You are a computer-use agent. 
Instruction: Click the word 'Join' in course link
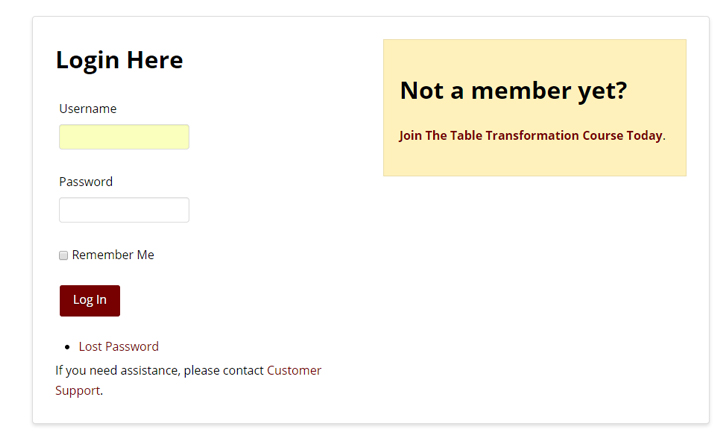(410, 136)
